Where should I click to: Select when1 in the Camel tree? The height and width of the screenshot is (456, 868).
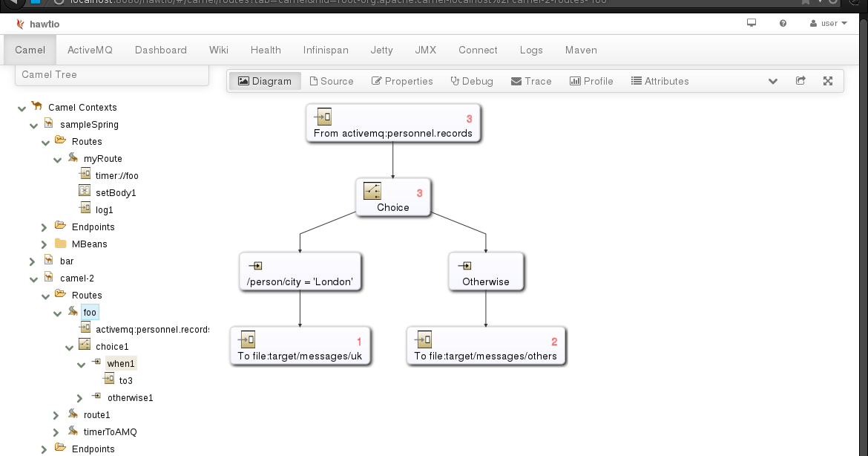(x=120, y=363)
